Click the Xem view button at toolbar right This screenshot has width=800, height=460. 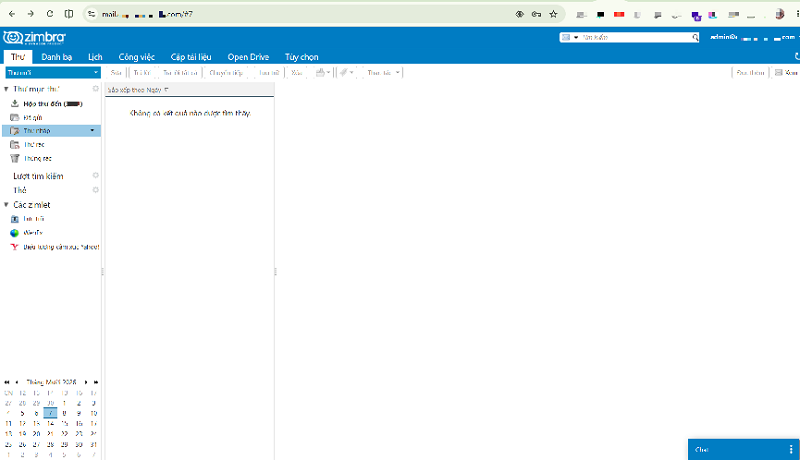click(x=786, y=72)
